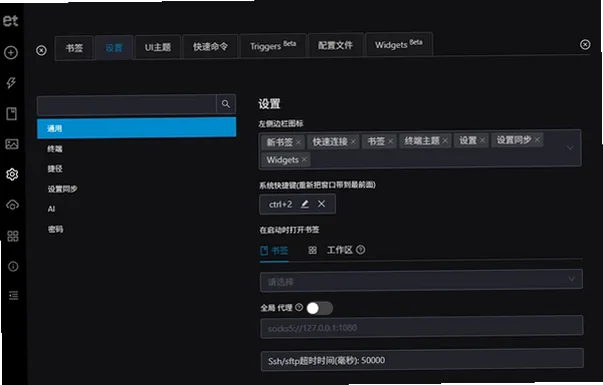Edit the ctrl+2 hotkey pencil icon
Image resolution: width=603 pixels, height=385 pixels.
305,204
